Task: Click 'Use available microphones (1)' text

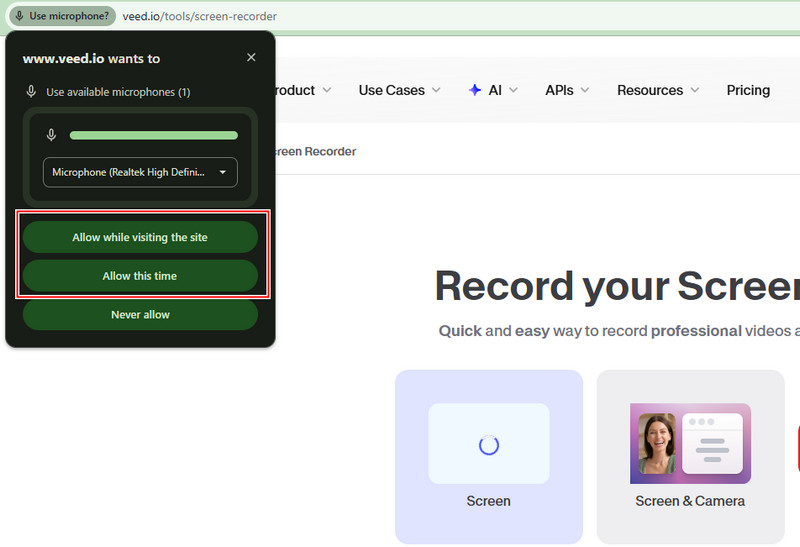Action: 118,92
